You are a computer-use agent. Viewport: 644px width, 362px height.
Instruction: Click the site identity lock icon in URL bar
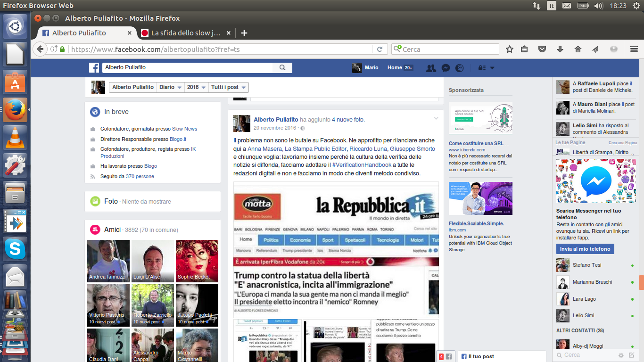(62, 49)
